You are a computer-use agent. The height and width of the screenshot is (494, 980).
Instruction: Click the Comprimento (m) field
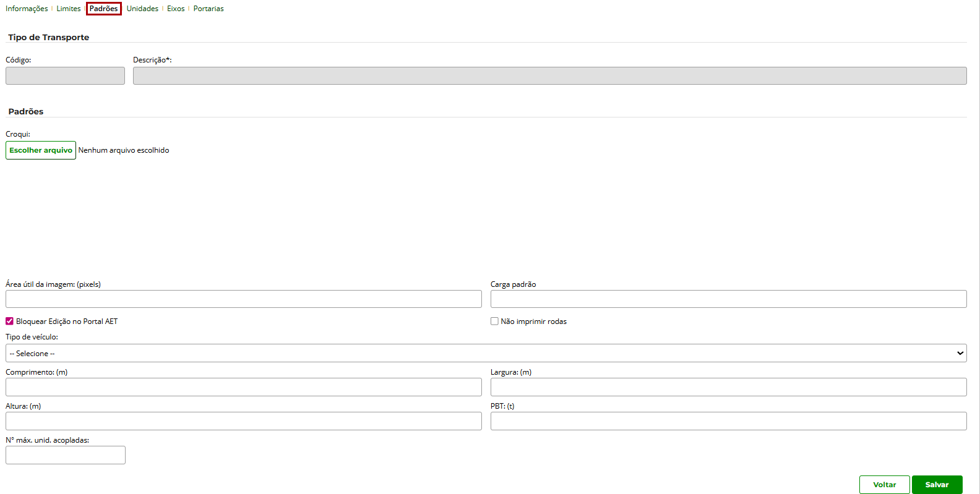pyautogui.click(x=244, y=387)
